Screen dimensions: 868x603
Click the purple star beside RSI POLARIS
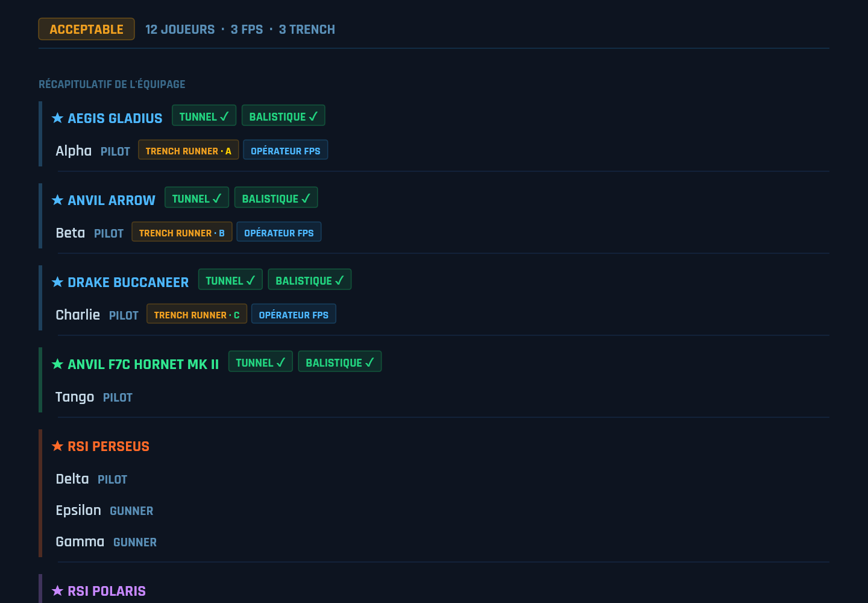57,591
